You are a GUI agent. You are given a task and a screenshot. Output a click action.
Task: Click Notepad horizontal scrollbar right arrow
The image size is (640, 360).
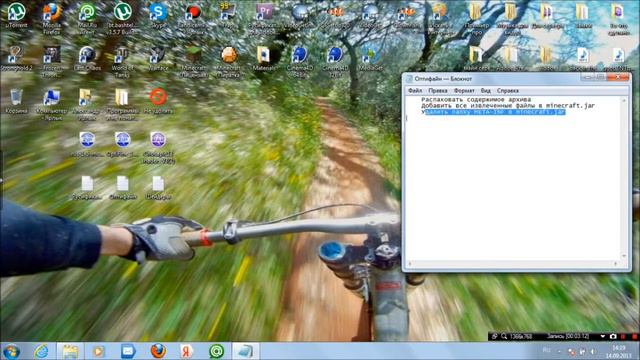click(616, 264)
